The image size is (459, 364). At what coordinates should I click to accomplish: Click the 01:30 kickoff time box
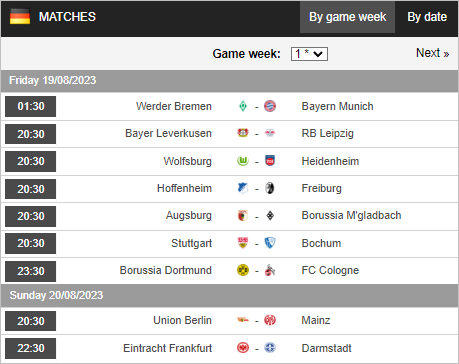click(x=31, y=106)
